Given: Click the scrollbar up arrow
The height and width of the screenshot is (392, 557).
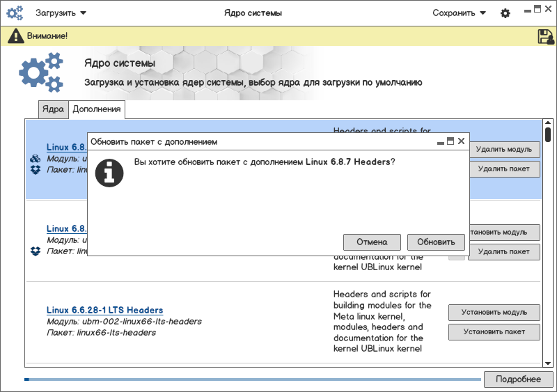Looking at the screenshot, I should tap(548, 123).
